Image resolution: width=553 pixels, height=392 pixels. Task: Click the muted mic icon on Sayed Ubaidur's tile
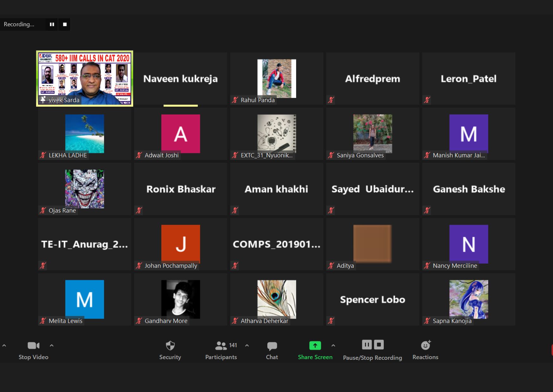click(331, 211)
